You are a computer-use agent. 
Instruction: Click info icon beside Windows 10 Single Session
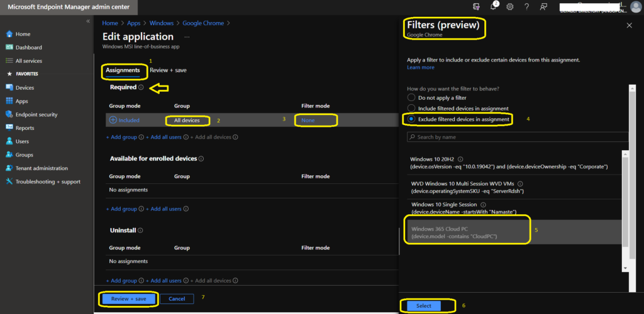click(483, 204)
